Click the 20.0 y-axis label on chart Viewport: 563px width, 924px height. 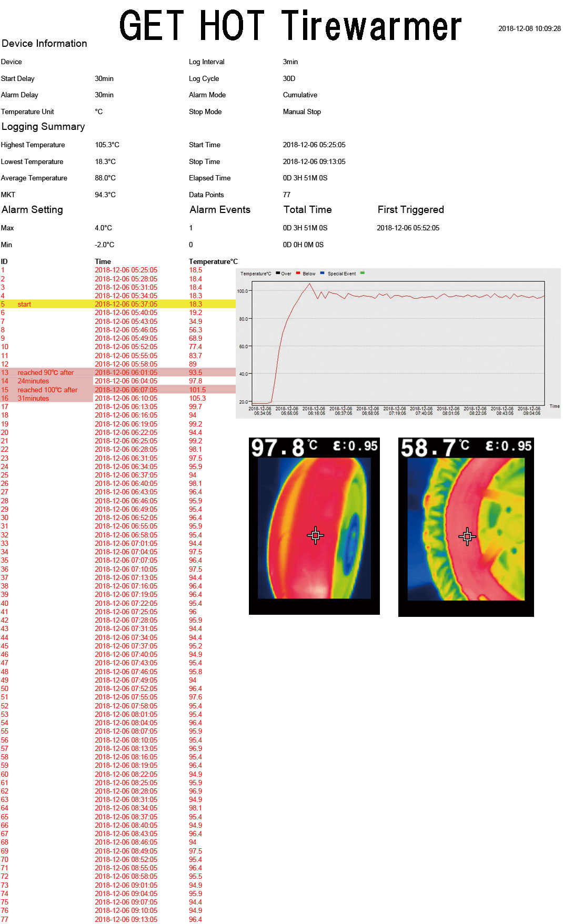(243, 402)
